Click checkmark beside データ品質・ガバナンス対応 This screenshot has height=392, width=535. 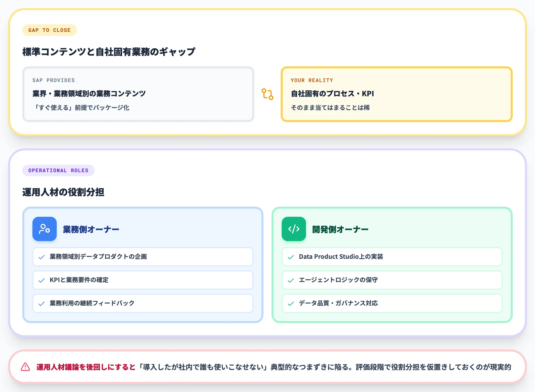click(291, 304)
